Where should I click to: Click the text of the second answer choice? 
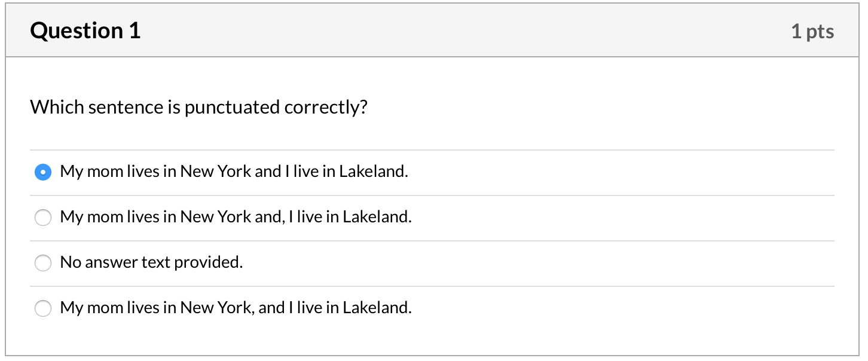[236, 217]
